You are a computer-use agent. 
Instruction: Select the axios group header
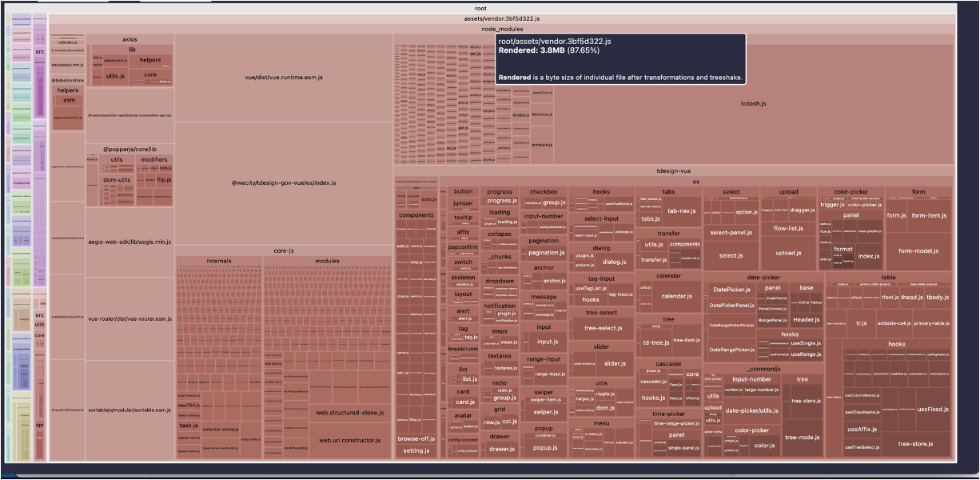pos(129,38)
